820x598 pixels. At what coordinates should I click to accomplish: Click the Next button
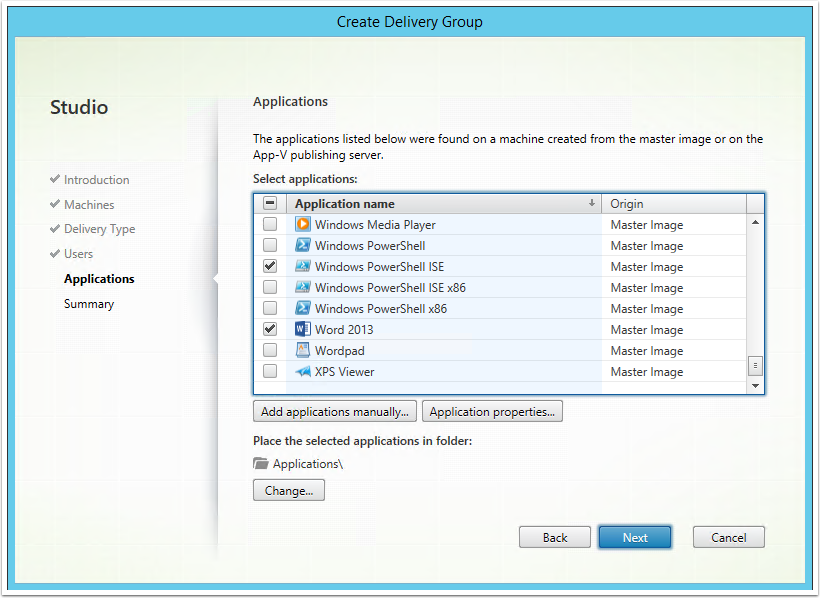pos(635,537)
